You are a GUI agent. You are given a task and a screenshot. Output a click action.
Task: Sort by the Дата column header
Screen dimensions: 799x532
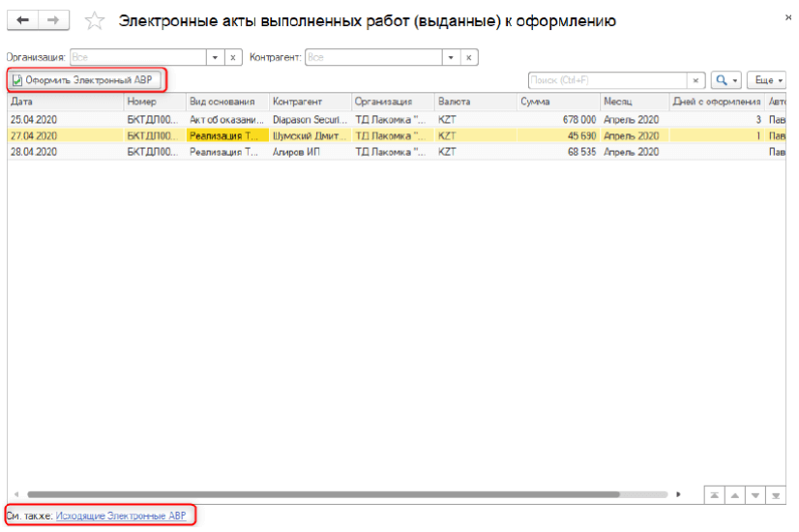click(65, 101)
